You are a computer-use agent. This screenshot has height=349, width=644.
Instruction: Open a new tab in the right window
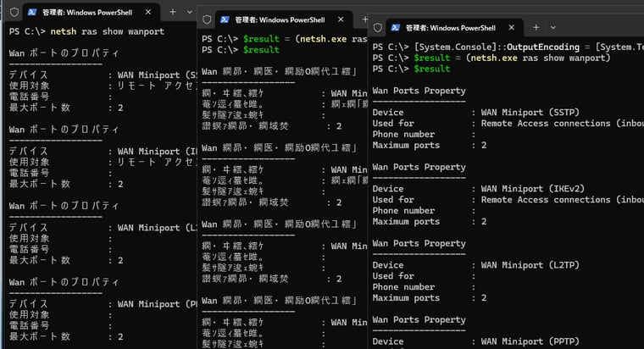click(x=536, y=27)
